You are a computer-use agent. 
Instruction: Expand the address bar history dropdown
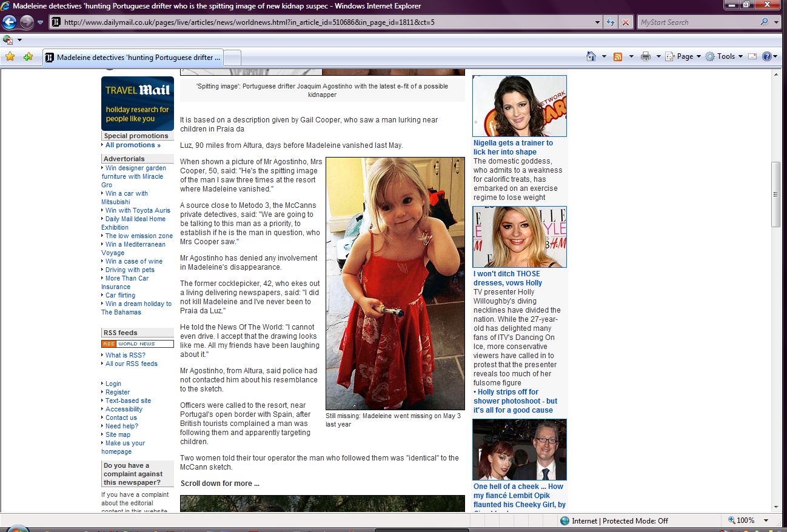coord(598,22)
